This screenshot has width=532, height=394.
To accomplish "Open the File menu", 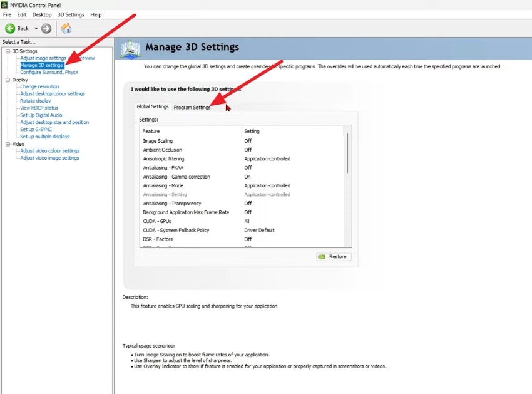I will tap(7, 14).
